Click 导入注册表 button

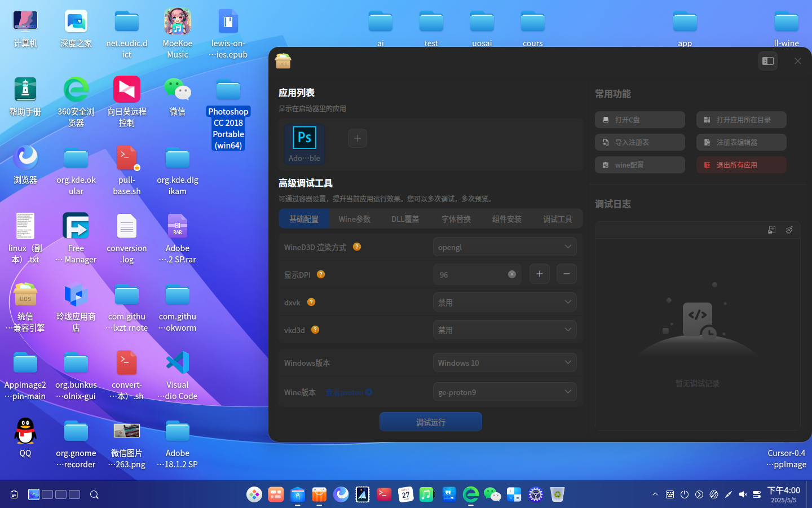pos(640,142)
